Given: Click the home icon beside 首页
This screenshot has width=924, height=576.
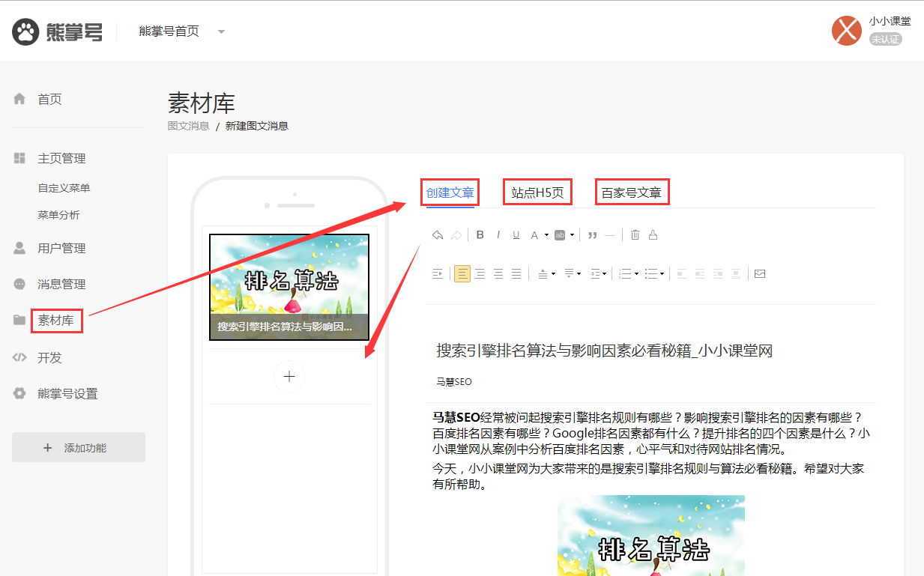Looking at the screenshot, I should (x=19, y=99).
